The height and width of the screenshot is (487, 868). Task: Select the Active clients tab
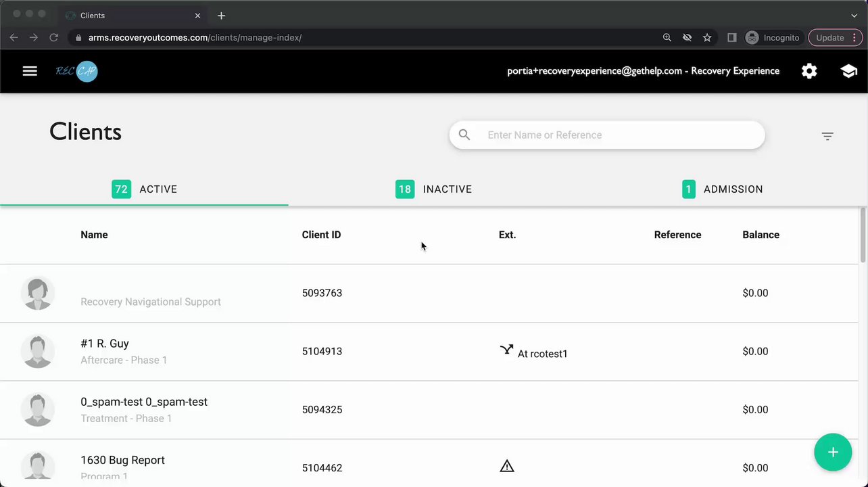pos(145,189)
